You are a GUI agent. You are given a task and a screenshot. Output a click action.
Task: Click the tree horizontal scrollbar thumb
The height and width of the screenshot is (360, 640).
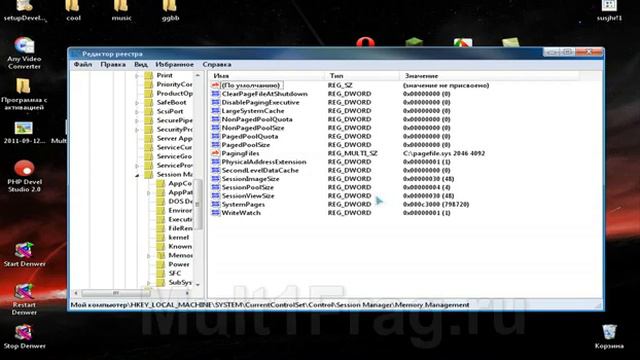click(x=116, y=293)
